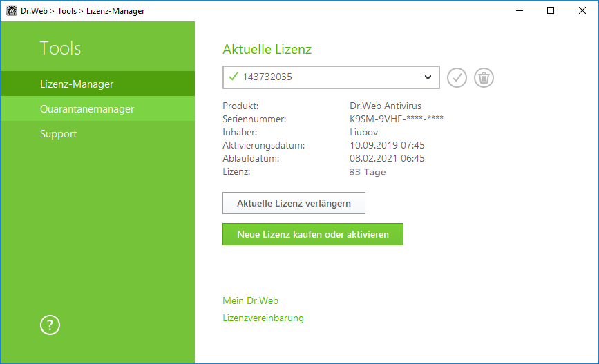Click the Dr.Web spider icon in title bar
Screen dimensions: 599x364
12,10
